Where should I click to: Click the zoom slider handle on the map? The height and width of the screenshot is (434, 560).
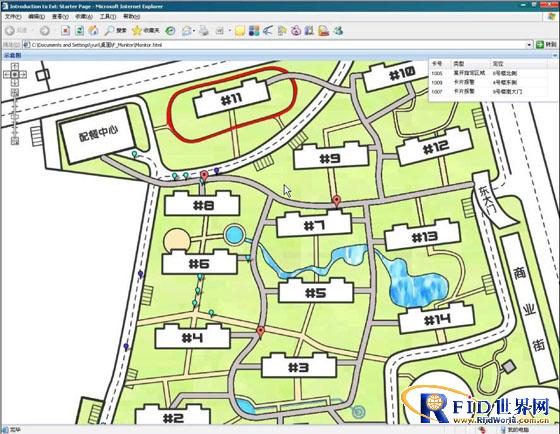(x=15, y=116)
